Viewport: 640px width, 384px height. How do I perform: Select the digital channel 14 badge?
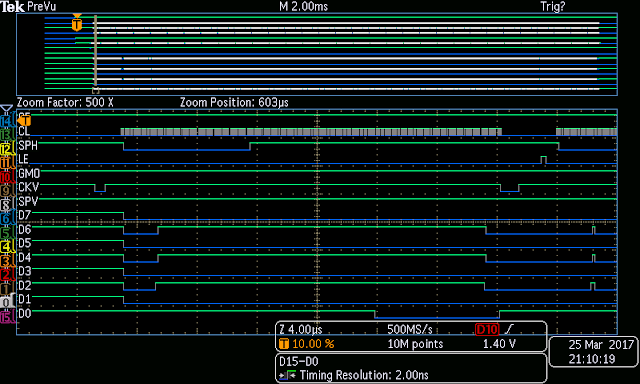coord(7,121)
